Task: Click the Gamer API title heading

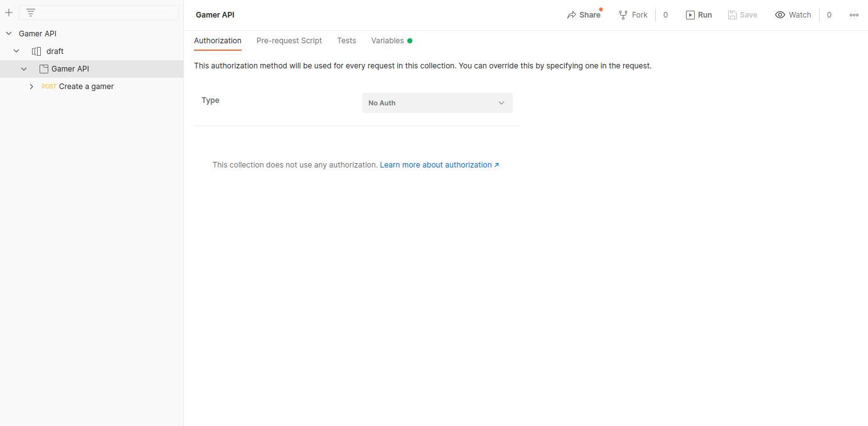Action: tap(215, 15)
